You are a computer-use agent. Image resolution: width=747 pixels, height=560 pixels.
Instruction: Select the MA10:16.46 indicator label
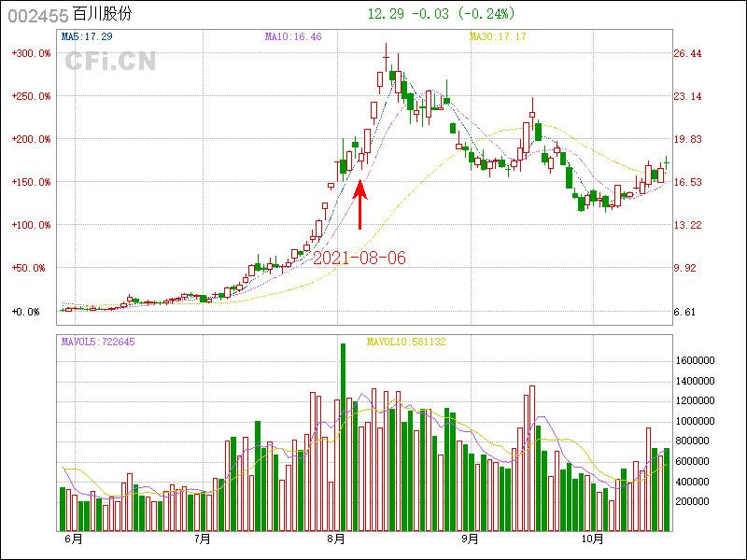293,36
